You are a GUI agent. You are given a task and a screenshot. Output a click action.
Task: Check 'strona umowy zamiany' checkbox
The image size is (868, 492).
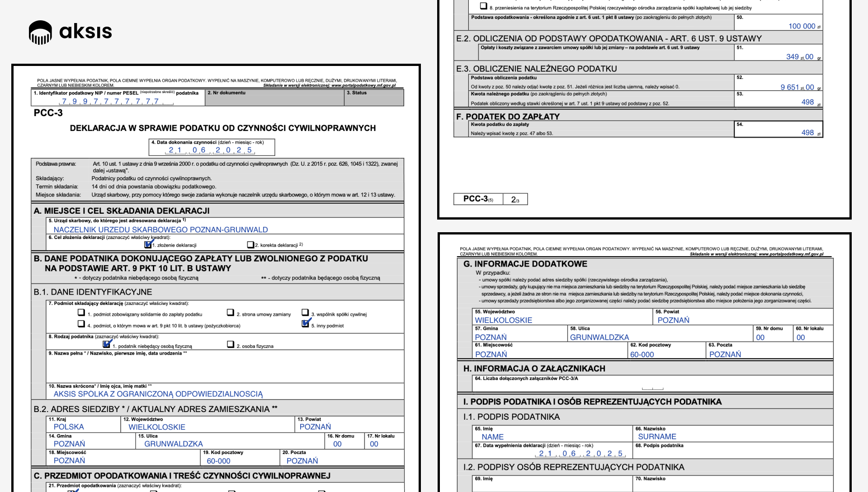point(231,313)
